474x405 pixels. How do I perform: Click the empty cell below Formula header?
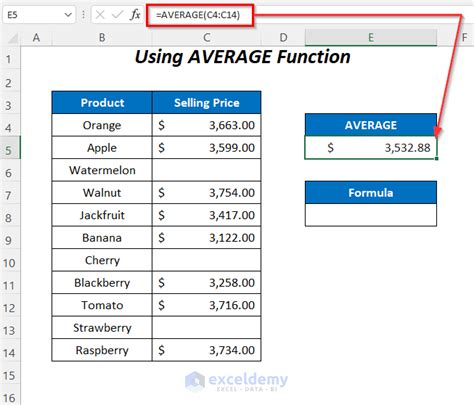tap(371, 215)
